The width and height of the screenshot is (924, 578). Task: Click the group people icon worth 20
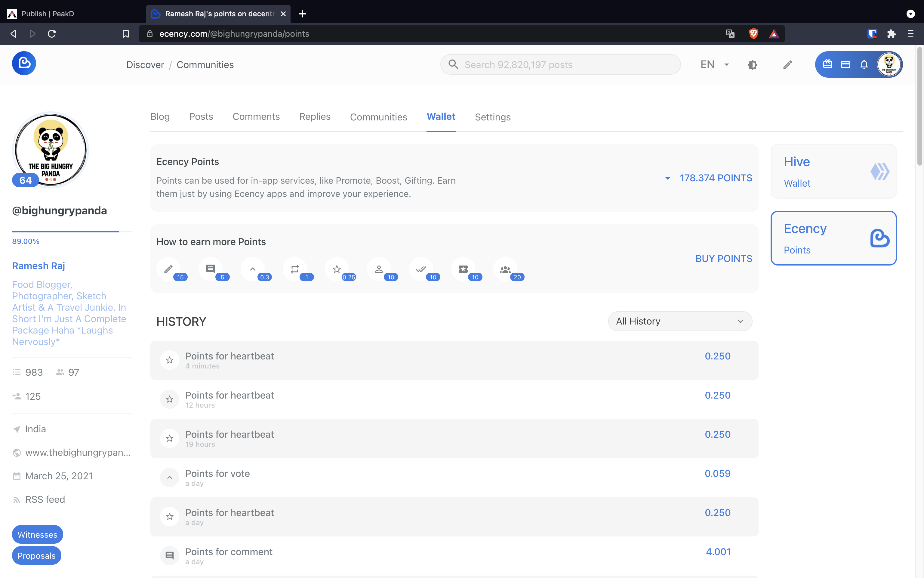(505, 269)
